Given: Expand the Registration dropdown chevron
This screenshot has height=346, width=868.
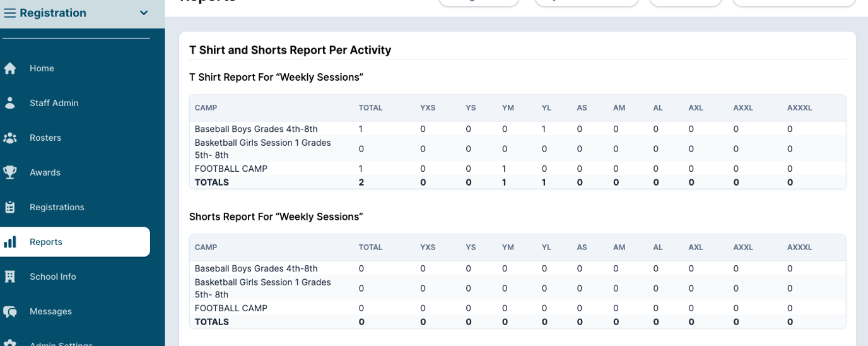Looking at the screenshot, I should [144, 13].
